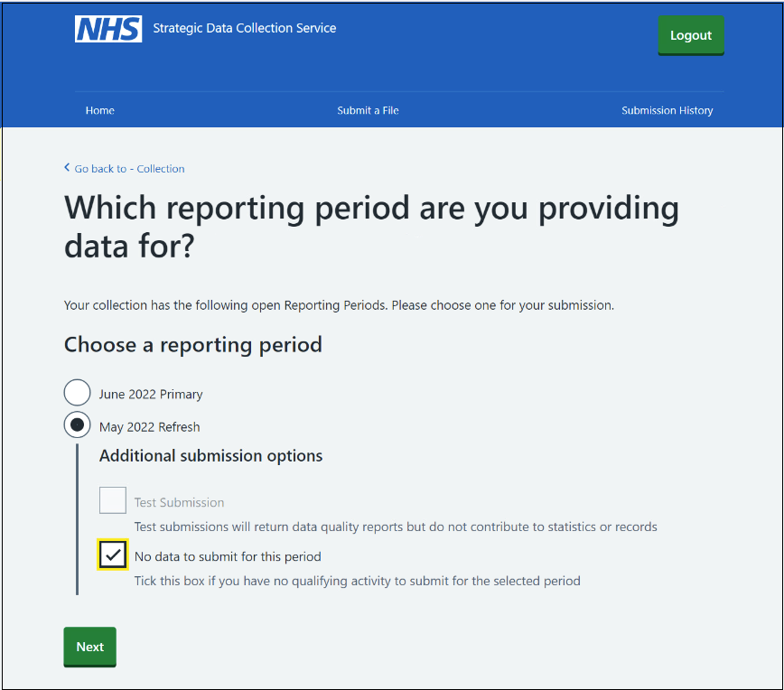Viewport: 784px width, 690px height.
Task: Log out using the Logout button
Action: click(x=691, y=35)
